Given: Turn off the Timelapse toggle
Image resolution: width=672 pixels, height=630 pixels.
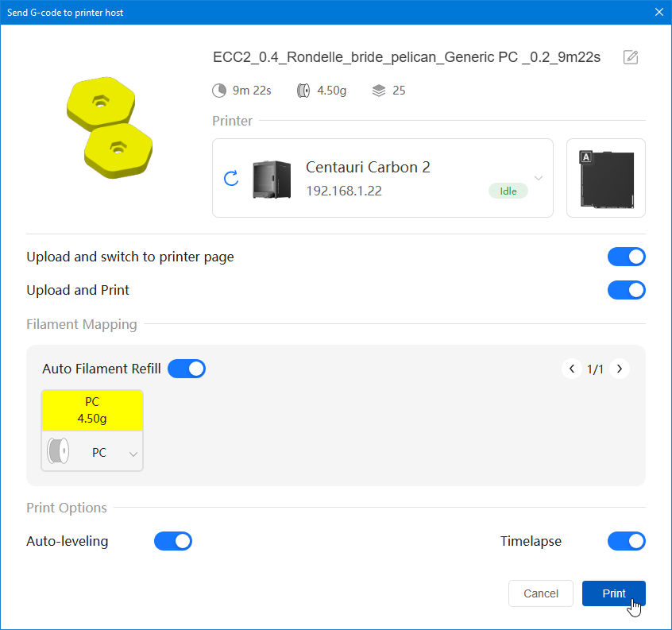Looking at the screenshot, I should (x=626, y=541).
